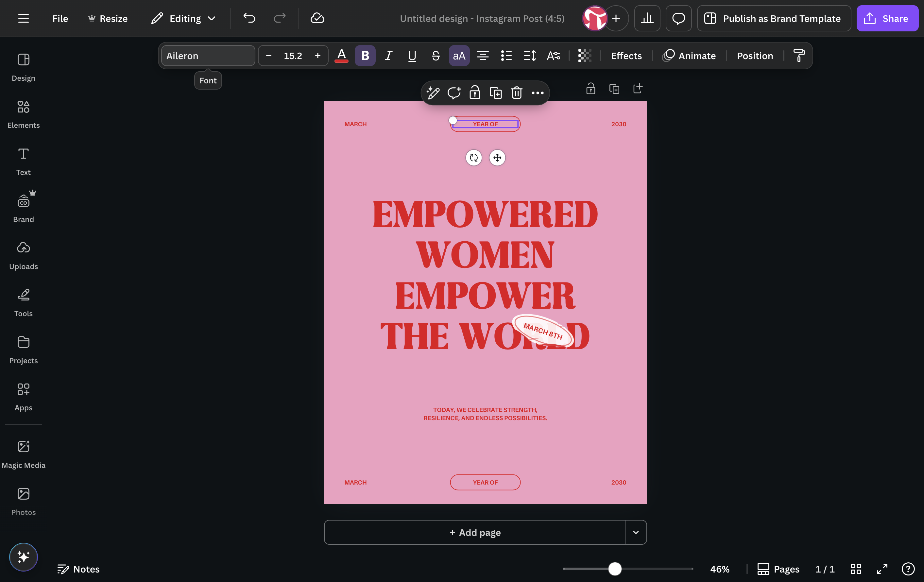Image resolution: width=924 pixels, height=582 pixels.
Task: Delete the selected element with trash icon
Action: tap(517, 93)
